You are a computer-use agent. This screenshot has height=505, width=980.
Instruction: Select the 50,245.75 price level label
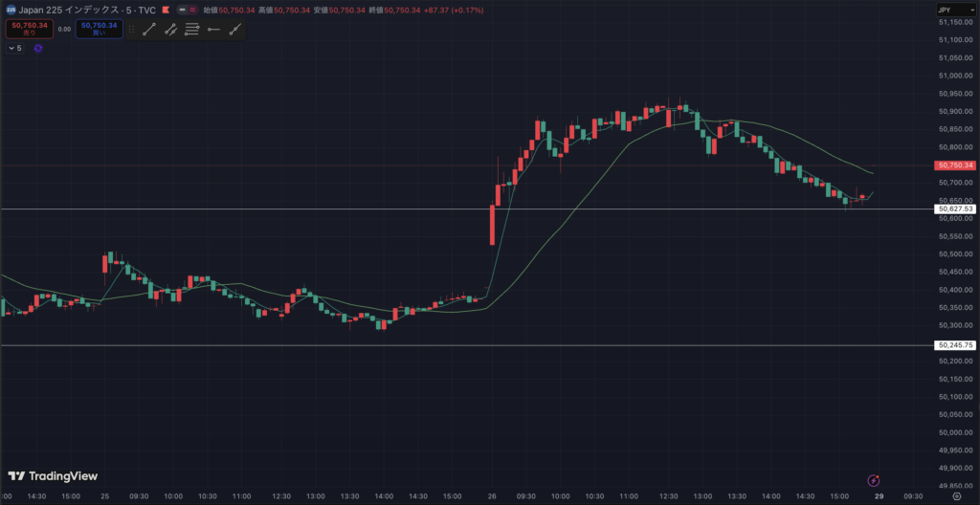955,345
